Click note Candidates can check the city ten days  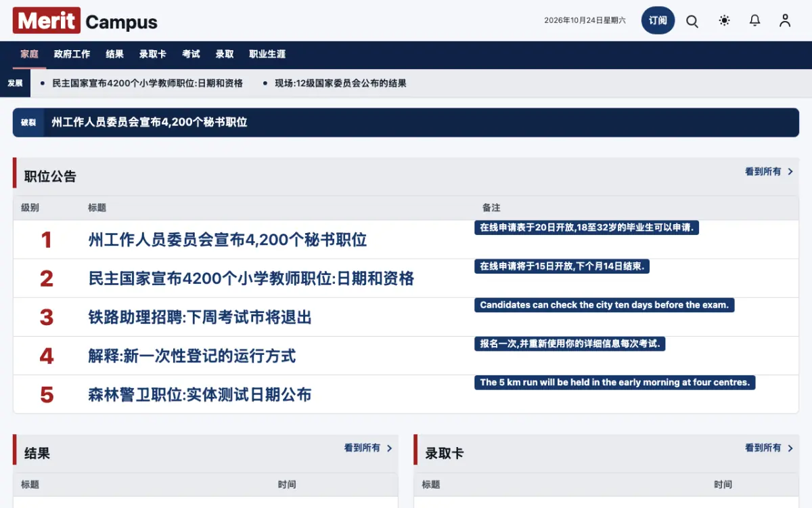point(604,305)
